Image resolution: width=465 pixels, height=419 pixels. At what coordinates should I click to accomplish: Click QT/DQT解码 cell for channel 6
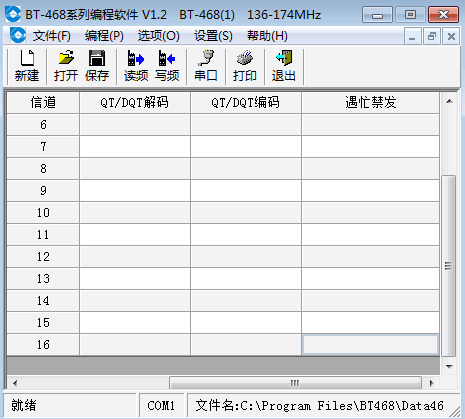135,125
